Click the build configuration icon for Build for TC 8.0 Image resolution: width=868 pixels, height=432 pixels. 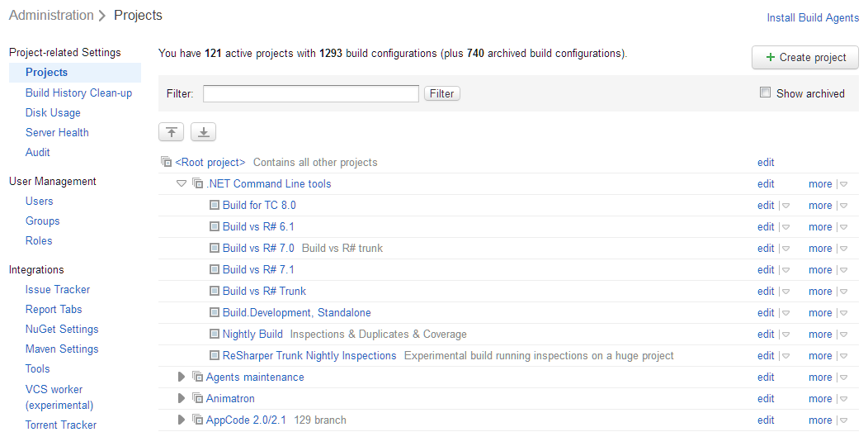pos(215,205)
